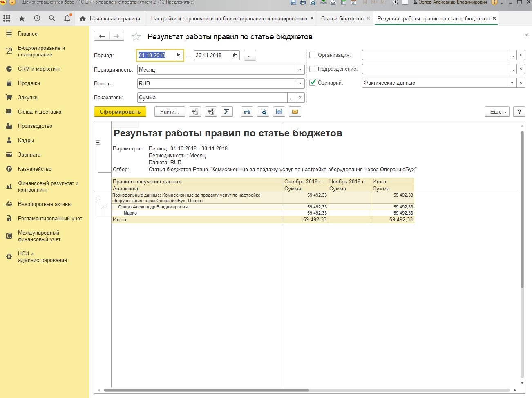Go forward with right arrow button
The height and width of the screenshot is (398, 532).
(x=116, y=36)
